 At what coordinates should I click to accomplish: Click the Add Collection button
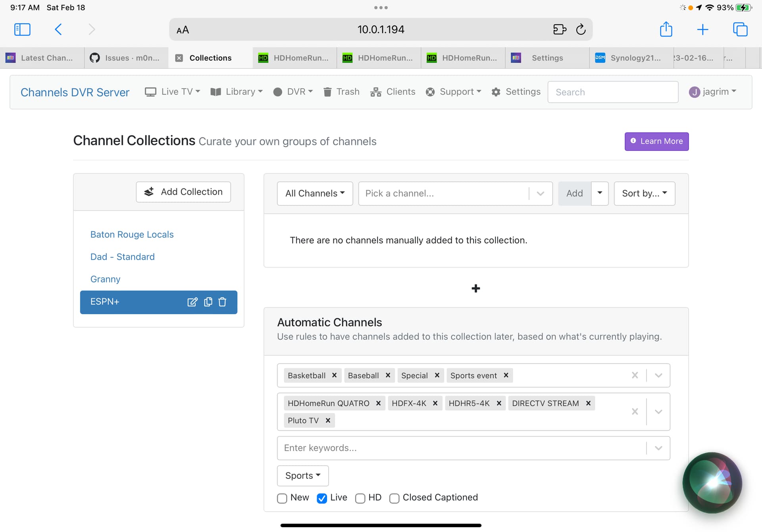click(x=183, y=192)
